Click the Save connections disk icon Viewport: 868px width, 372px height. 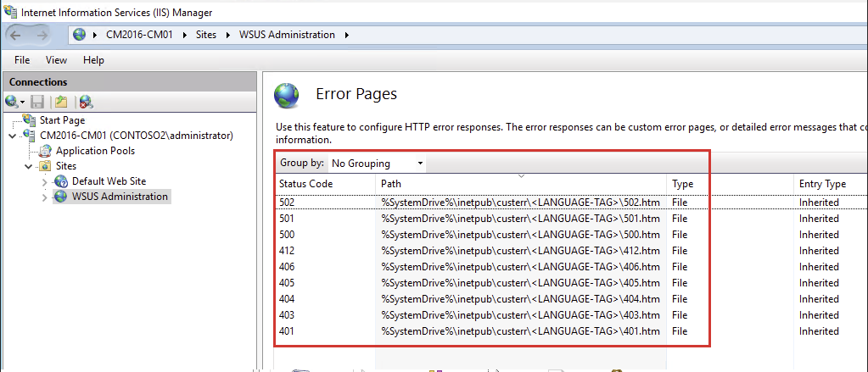[37, 102]
